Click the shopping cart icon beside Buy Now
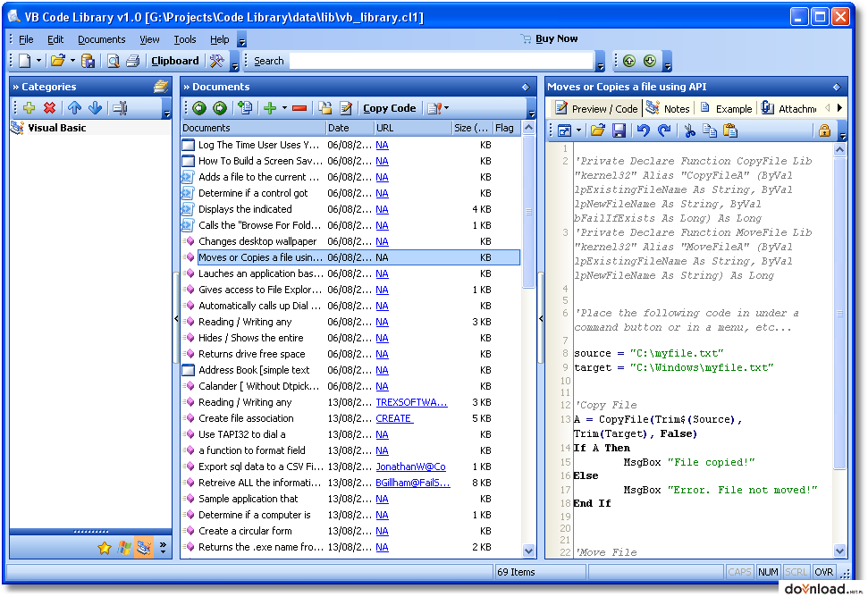Image resolution: width=868 pixels, height=597 pixels. (526, 38)
